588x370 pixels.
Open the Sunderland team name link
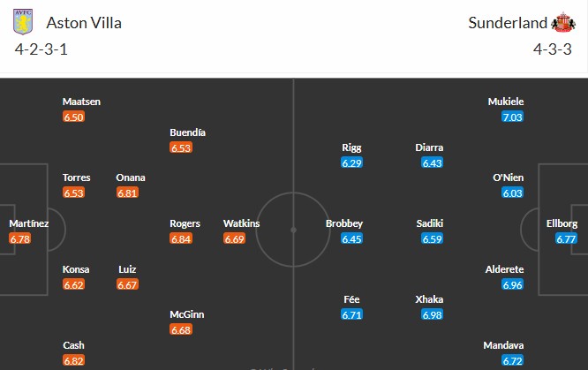[x=507, y=23]
